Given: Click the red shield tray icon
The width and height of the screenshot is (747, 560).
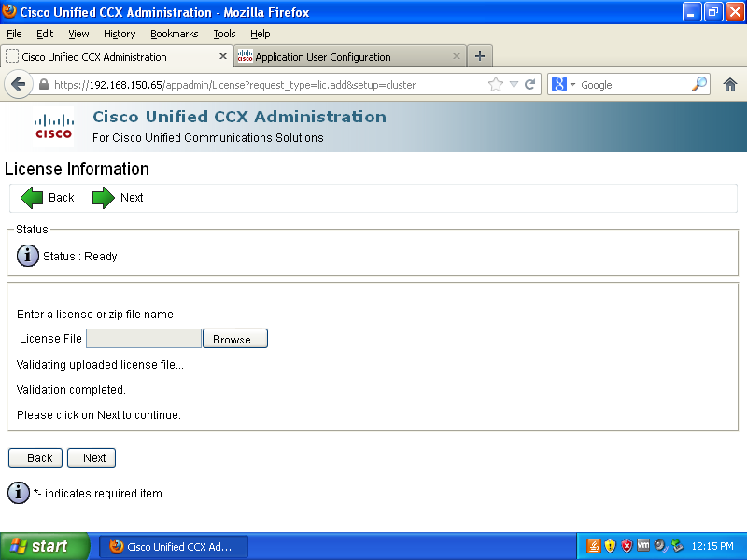Looking at the screenshot, I should [627, 546].
